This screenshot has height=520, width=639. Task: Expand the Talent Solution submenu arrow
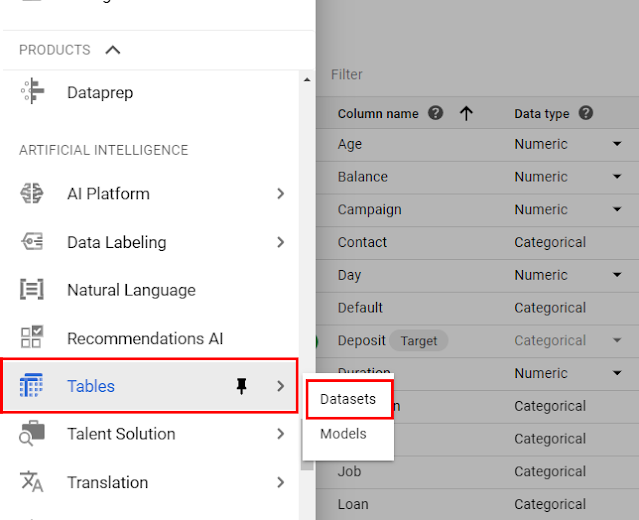[x=280, y=434]
